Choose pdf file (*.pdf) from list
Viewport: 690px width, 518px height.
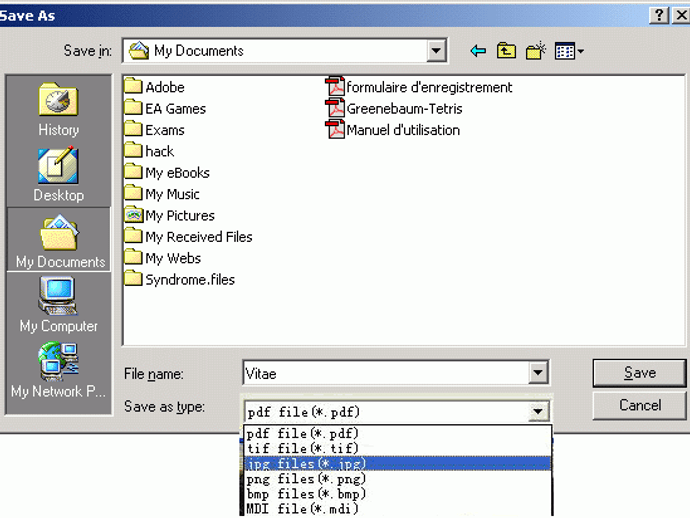(398, 434)
